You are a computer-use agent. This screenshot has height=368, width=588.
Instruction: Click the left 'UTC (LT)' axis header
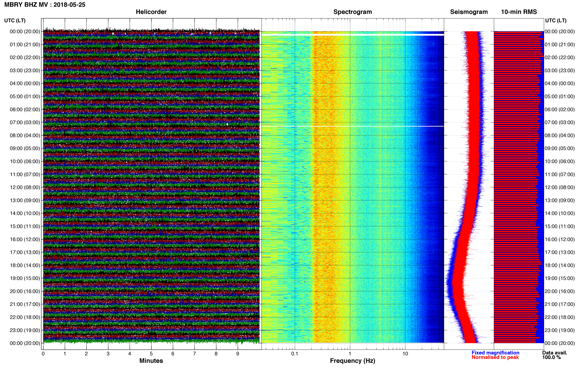pyautogui.click(x=15, y=21)
